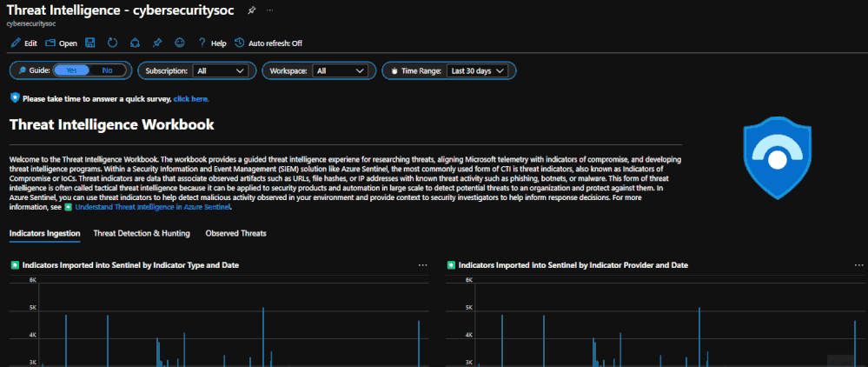Select Yes in the Guide toggle
This screenshot has width=868, height=367.
coord(72,70)
